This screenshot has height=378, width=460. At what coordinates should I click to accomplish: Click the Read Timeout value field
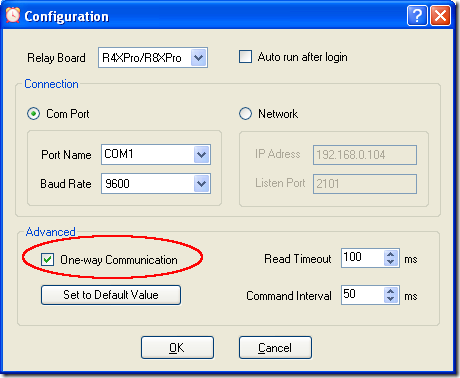pos(363,258)
